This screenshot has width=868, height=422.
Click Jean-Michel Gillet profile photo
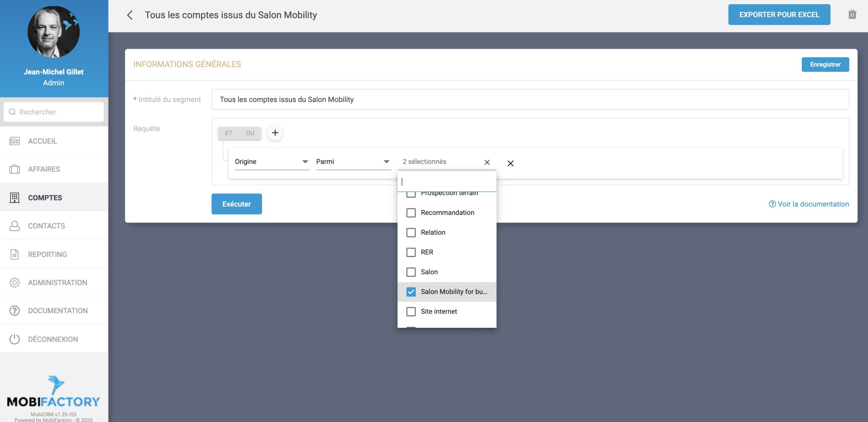(x=54, y=32)
